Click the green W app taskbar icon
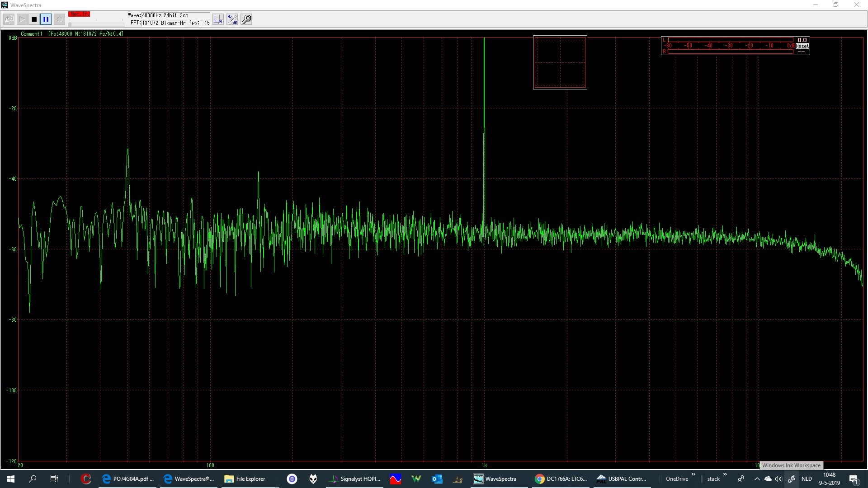 (x=416, y=479)
